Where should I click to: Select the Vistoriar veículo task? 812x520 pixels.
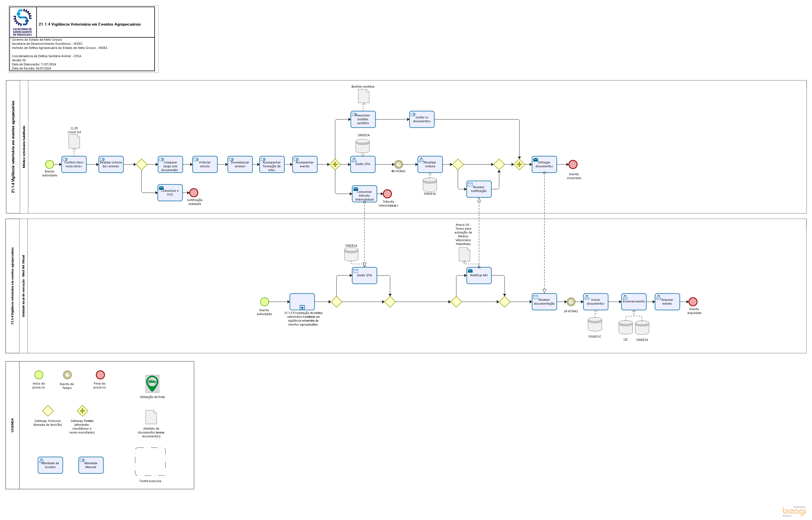click(x=205, y=165)
